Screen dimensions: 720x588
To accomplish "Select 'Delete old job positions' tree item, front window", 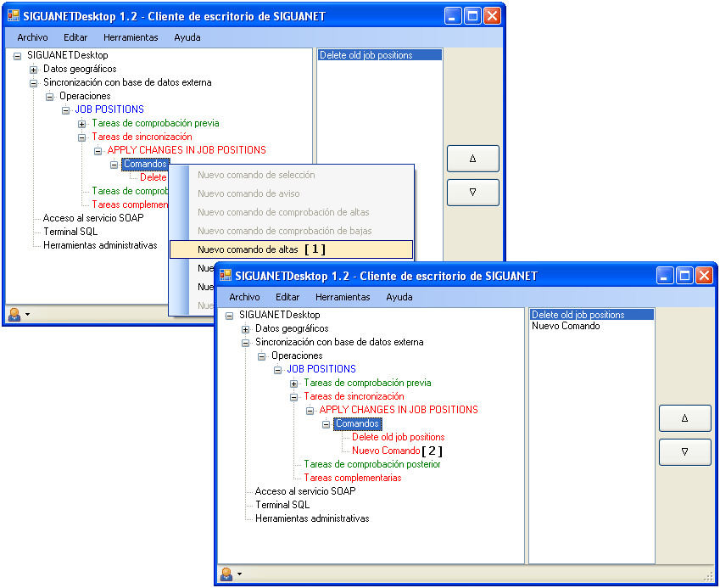I will (398, 437).
